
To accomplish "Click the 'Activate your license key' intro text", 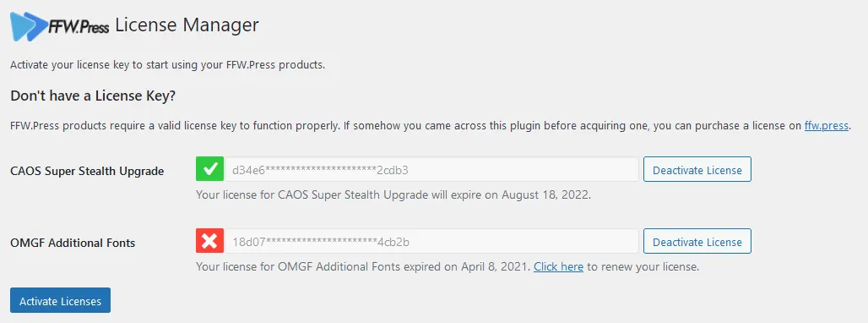I will [168, 65].
